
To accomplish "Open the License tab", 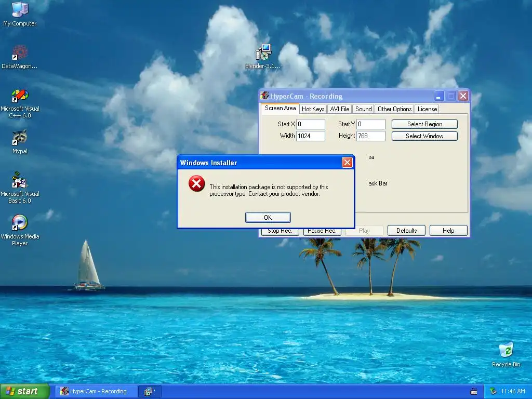I will 427,109.
